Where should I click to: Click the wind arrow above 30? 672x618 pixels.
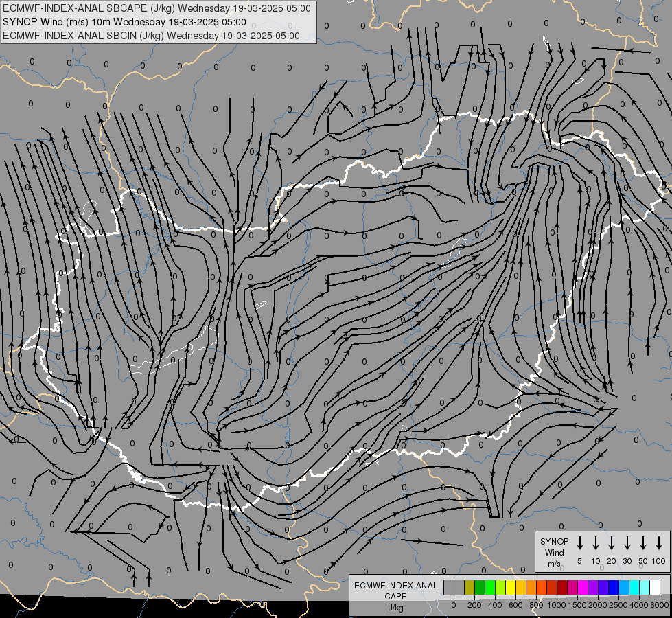(x=627, y=543)
